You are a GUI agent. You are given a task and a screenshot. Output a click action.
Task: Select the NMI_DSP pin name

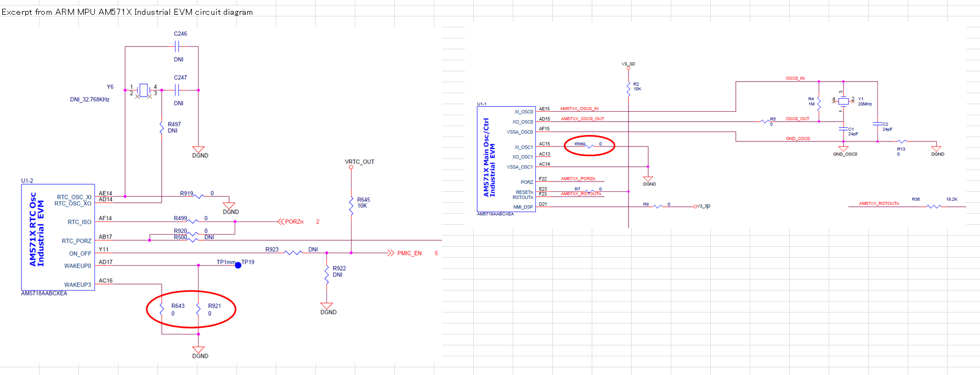coord(523,207)
